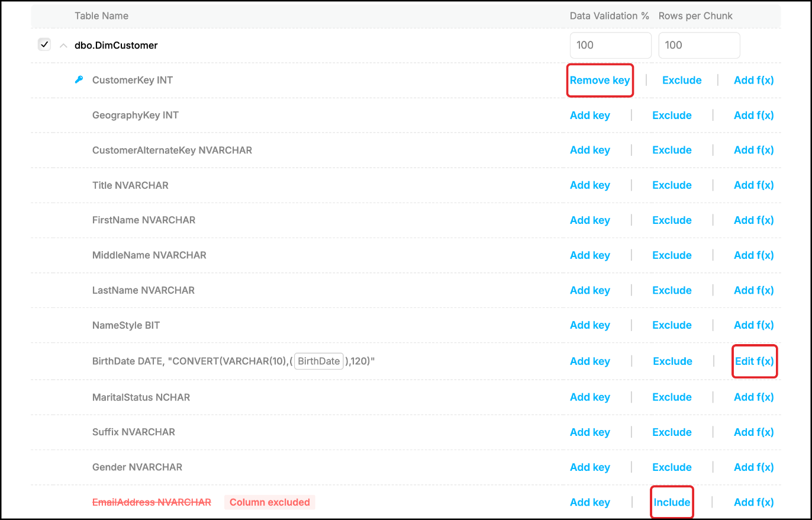Collapse the dbo.DimCustomer column list
812x520 pixels.
63,45
